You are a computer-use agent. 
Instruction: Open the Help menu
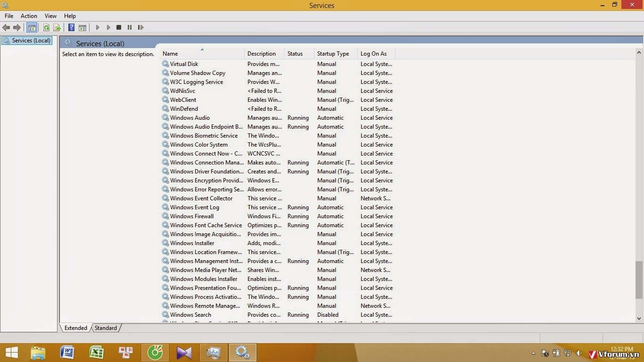[x=70, y=16]
